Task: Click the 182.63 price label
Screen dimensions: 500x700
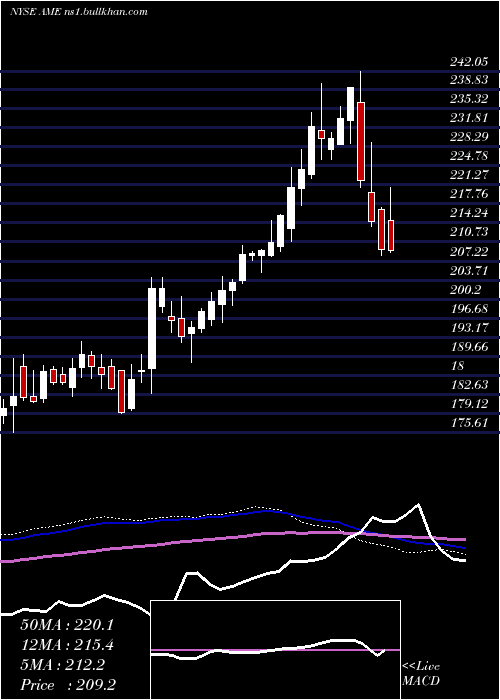Action: pyautogui.click(x=468, y=384)
